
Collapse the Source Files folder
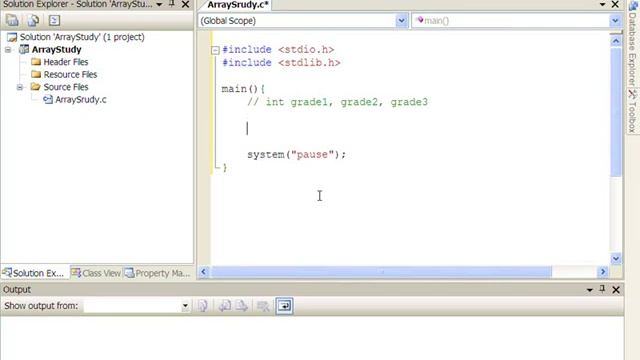[20, 87]
